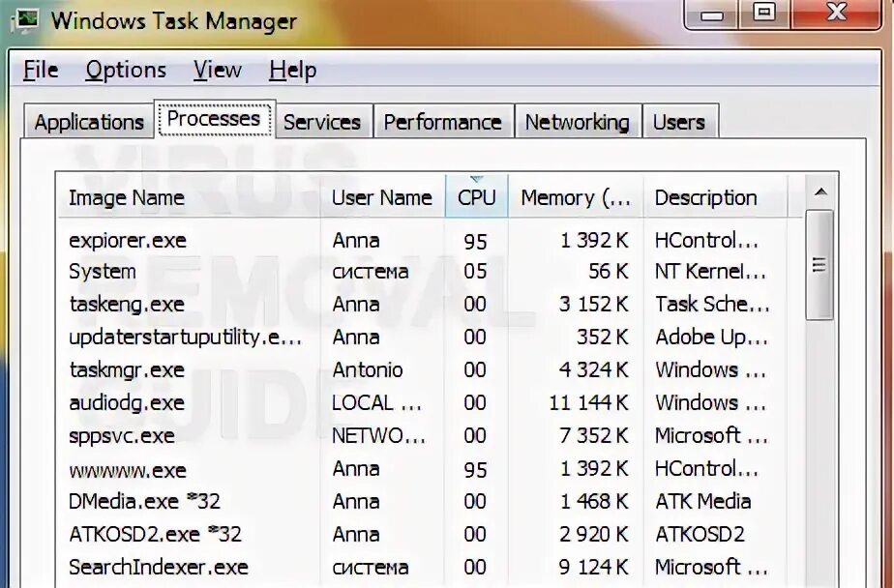
Task: Click the NETWO... user name cell
Action: [x=378, y=436]
